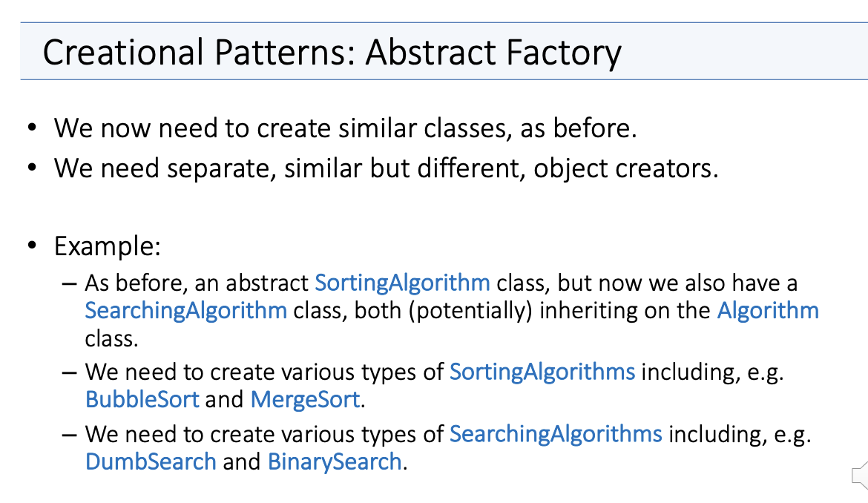Click the blue BinarySearch term

pos(335,461)
